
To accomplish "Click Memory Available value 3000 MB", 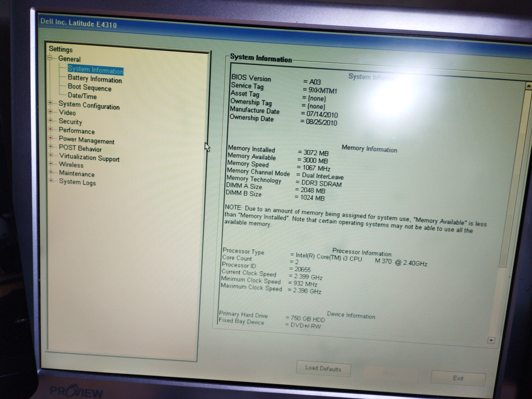I will click(x=315, y=160).
